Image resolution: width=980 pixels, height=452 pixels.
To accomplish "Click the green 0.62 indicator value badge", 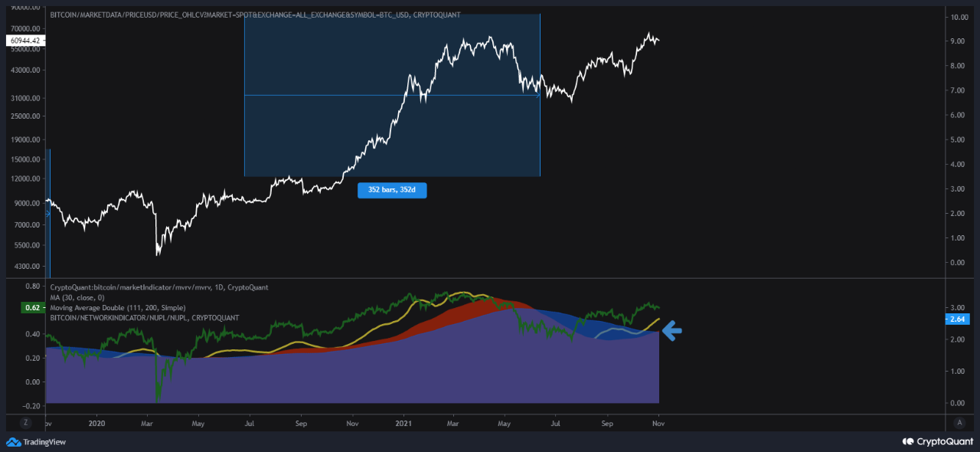I will 32,307.
